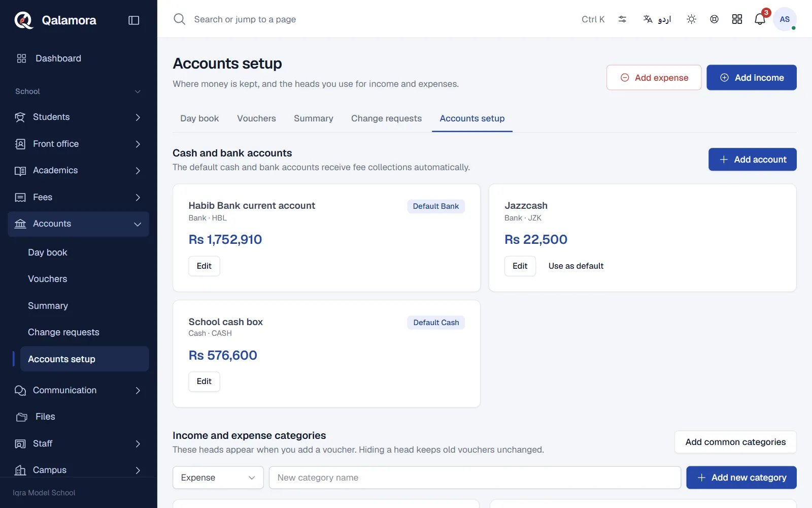The width and height of the screenshot is (812, 508).
Task: Expand the Campus menu
Action: point(79,470)
